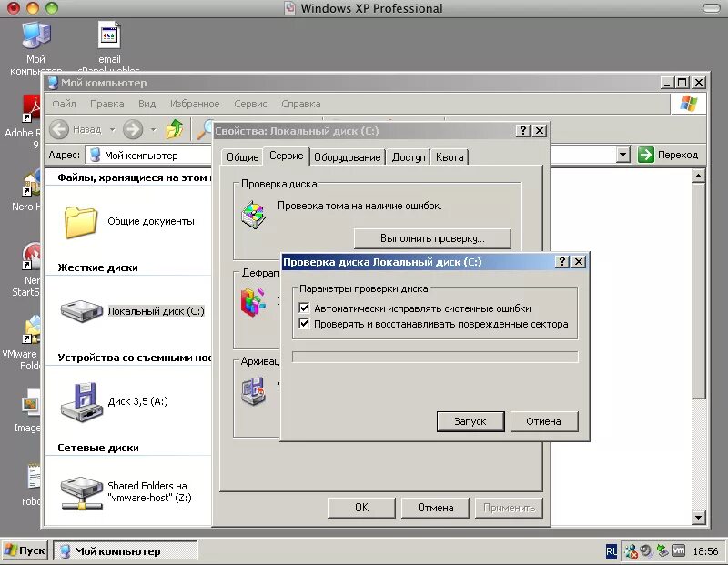Click the network connection tray icon
Screen dimensions: 728x565
click(631, 551)
